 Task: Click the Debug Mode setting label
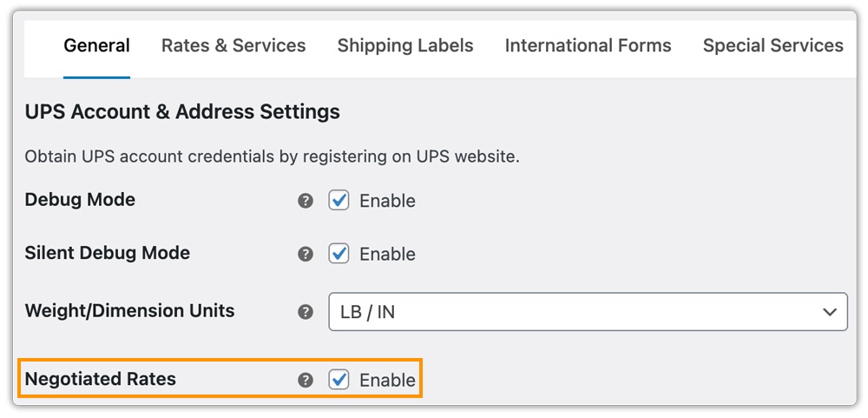tap(80, 200)
